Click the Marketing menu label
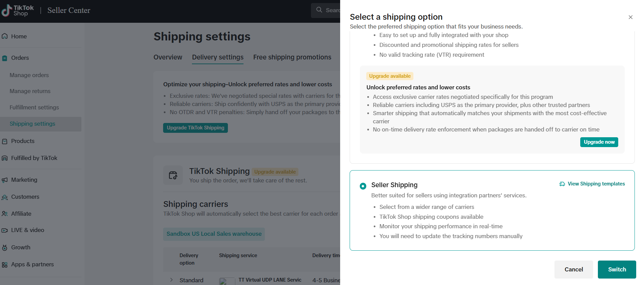Viewport: 644px width, 285px height. 24,180
